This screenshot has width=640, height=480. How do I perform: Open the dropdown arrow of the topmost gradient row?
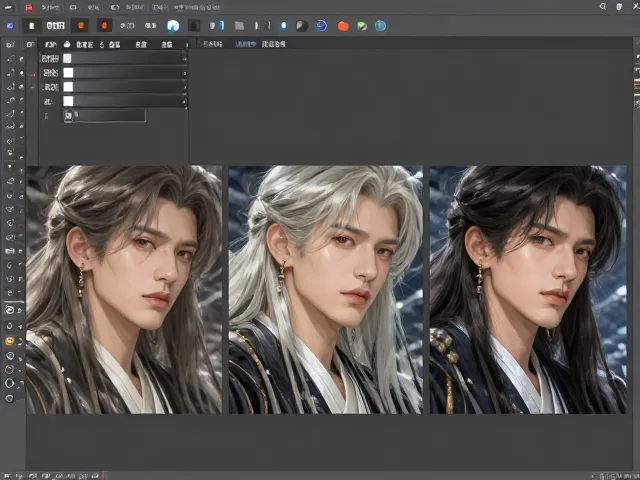[184, 59]
